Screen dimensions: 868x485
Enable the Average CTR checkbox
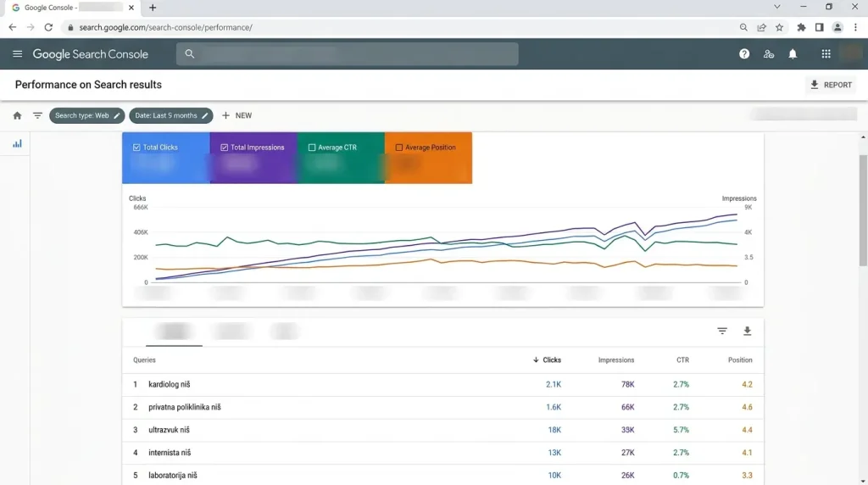tap(312, 148)
